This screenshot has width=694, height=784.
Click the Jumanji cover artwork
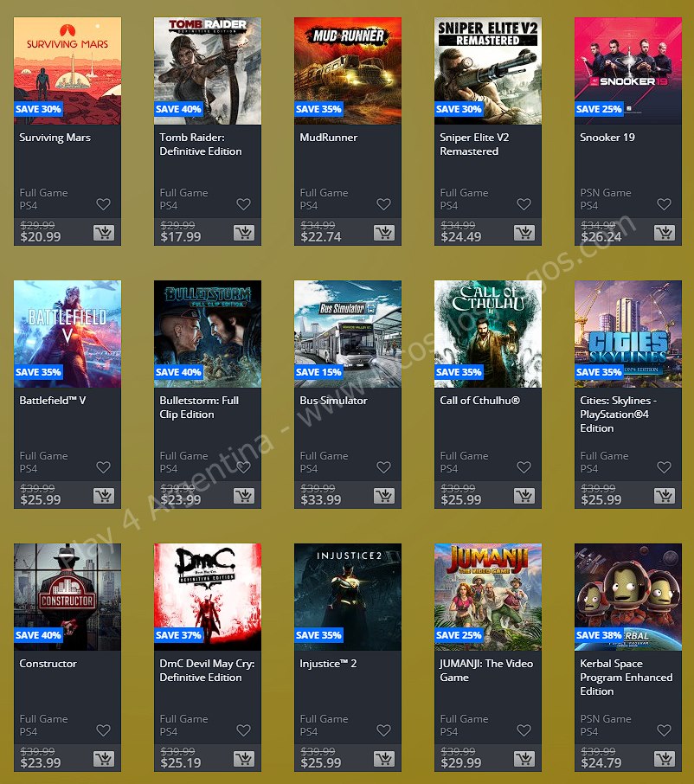488,597
